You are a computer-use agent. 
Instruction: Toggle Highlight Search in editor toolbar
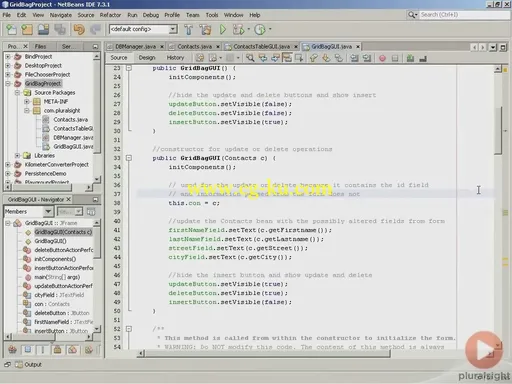[287, 58]
